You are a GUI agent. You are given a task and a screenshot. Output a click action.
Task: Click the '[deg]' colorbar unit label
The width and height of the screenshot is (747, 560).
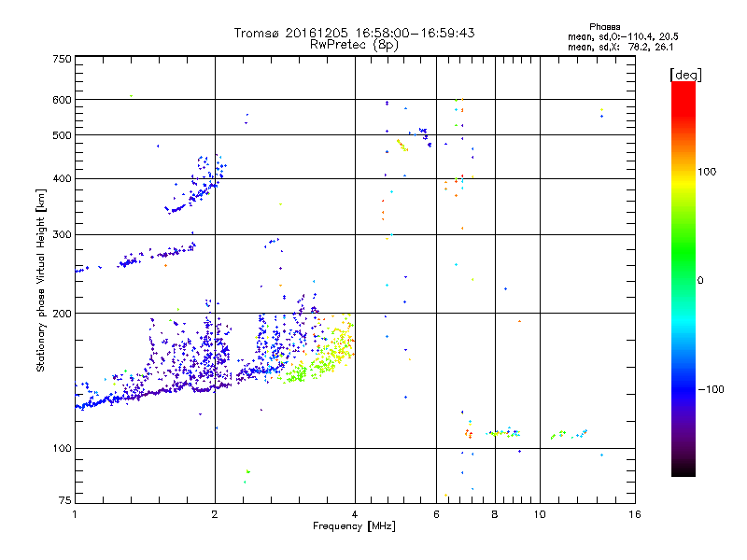pos(685,75)
